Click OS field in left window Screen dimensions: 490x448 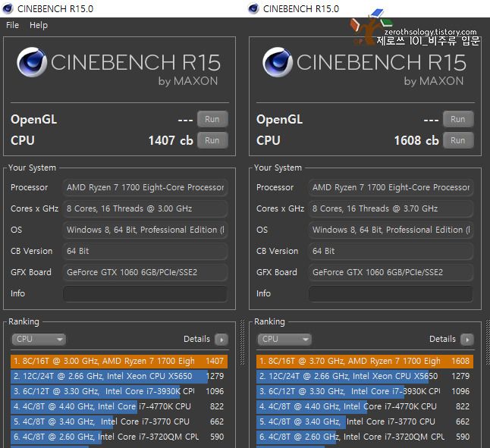pyautogui.click(x=146, y=230)
